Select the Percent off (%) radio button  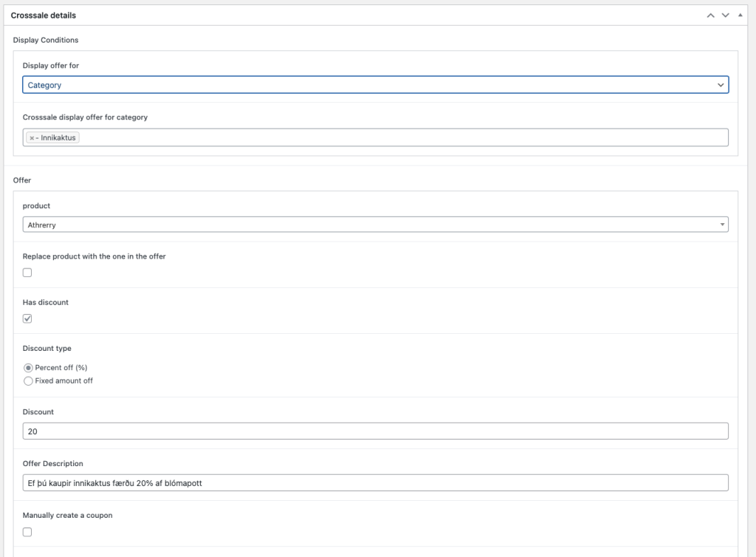coord(29,368)
